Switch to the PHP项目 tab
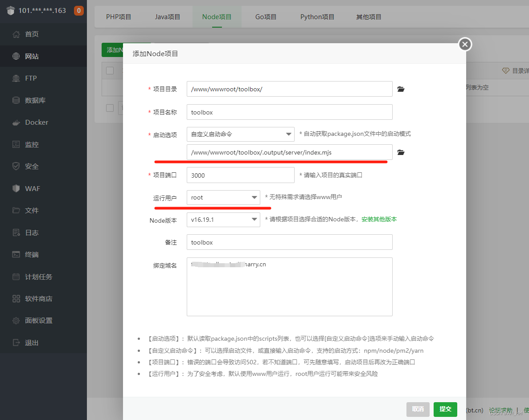 (x=119, y=17)
